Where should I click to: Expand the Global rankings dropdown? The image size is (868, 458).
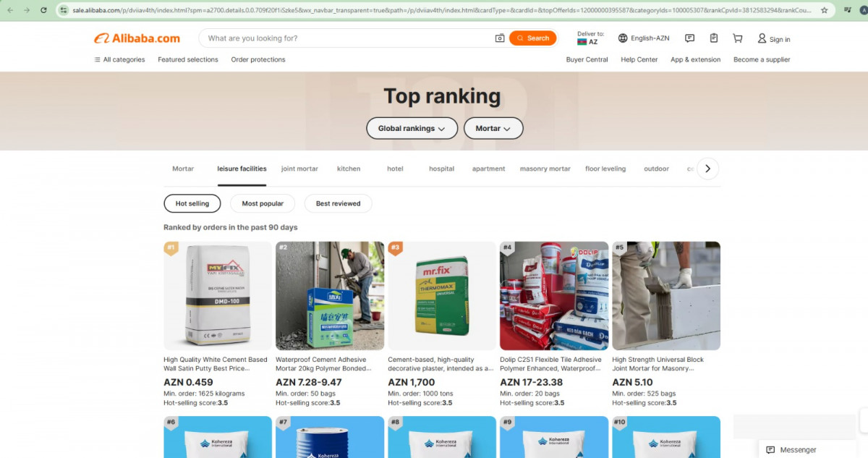coord(412,128)
